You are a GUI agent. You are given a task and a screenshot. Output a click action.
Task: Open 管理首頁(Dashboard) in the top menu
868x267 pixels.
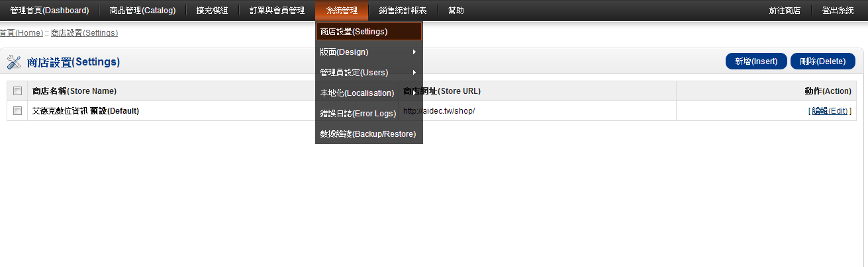(x=50, y=11)
